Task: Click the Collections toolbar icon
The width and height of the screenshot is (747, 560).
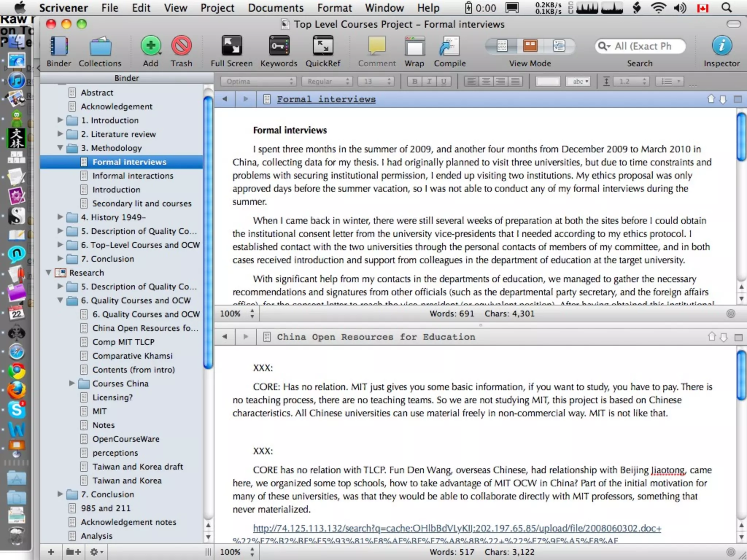Action: 100,47
